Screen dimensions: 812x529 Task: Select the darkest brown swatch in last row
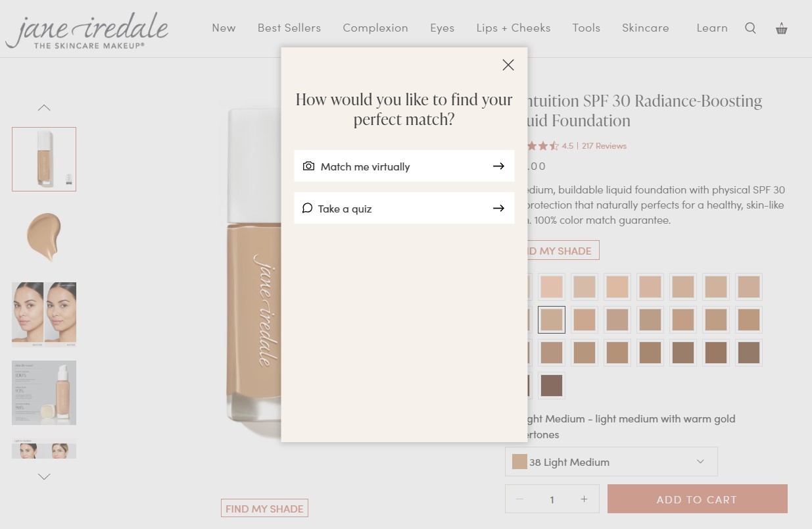[552, 386]
